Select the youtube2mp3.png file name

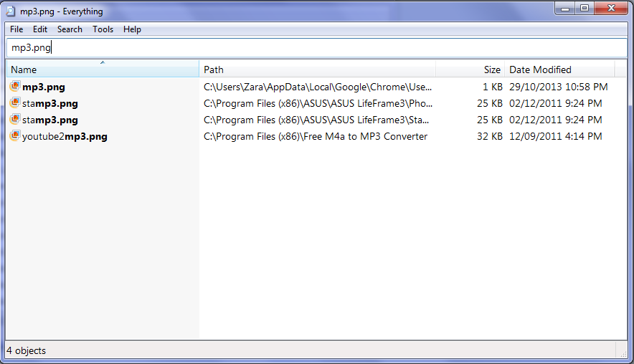(x=65, y=137)
